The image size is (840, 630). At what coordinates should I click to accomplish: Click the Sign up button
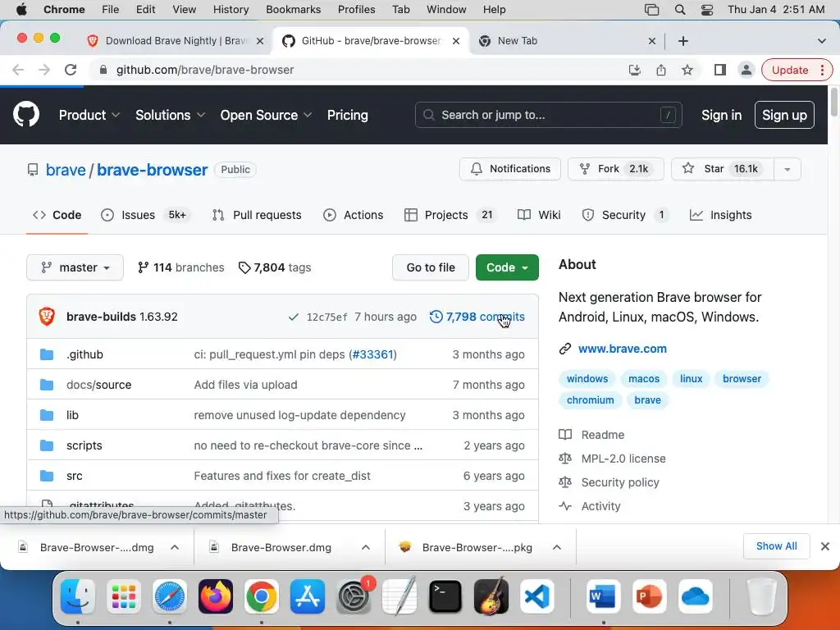tap(784, 115)
